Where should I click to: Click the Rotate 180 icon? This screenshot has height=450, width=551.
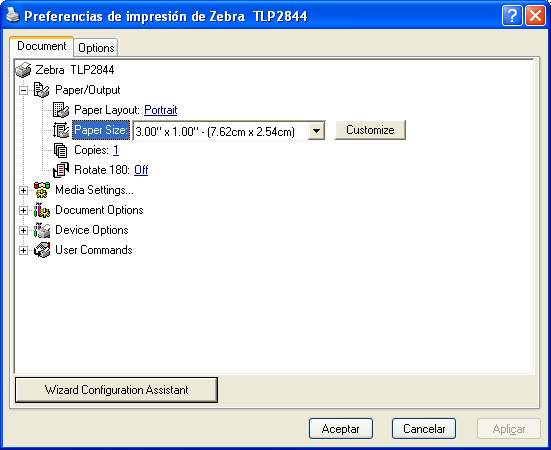pyautogui.click(x=61, y=170)
